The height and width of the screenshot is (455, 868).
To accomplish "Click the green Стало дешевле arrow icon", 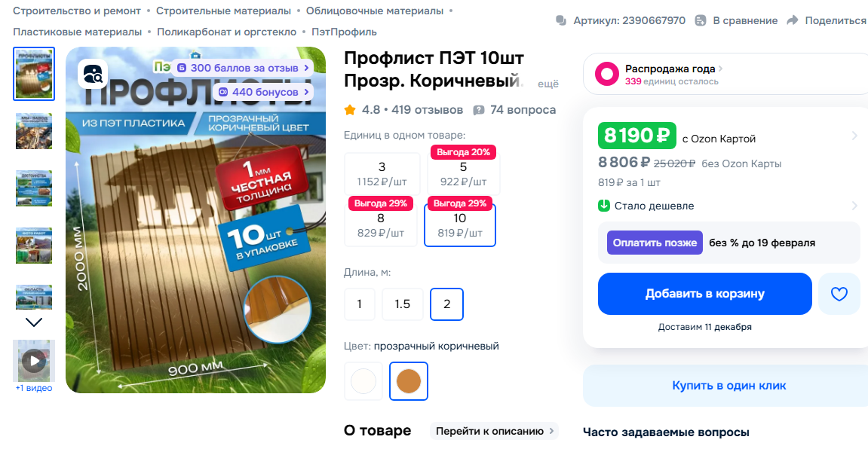I will pos(604,206).
